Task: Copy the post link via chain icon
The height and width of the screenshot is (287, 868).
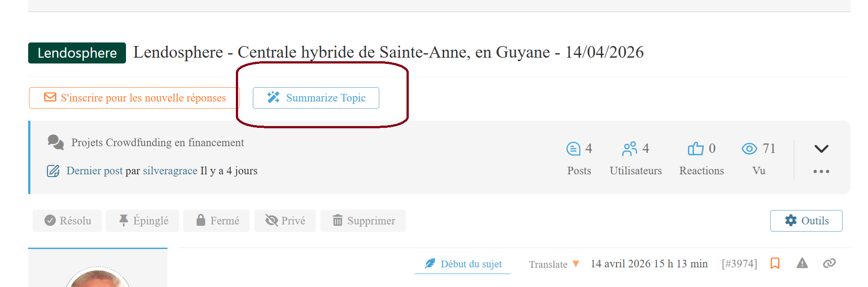Action: click(x=829, y=263)
